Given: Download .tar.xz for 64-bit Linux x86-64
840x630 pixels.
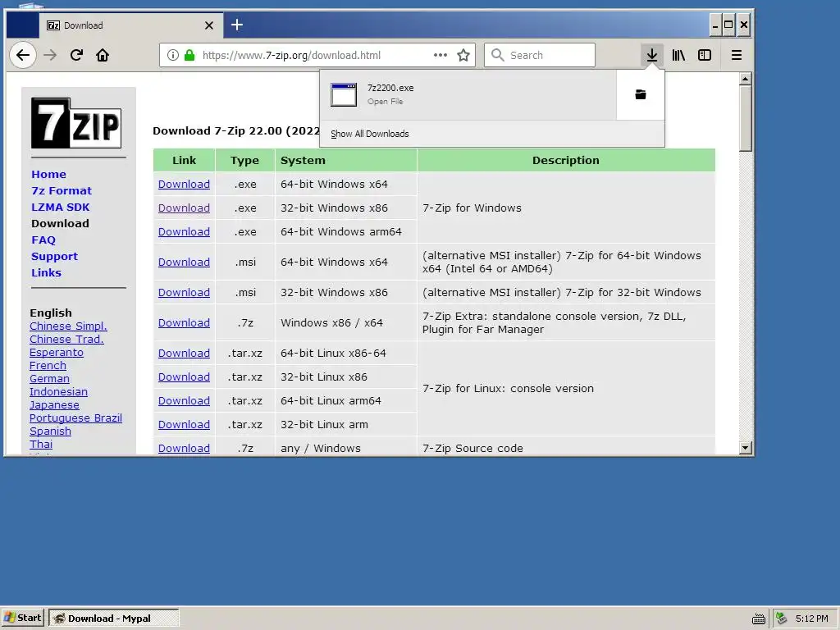Looking at the screenshot, I should coord(184,353).
